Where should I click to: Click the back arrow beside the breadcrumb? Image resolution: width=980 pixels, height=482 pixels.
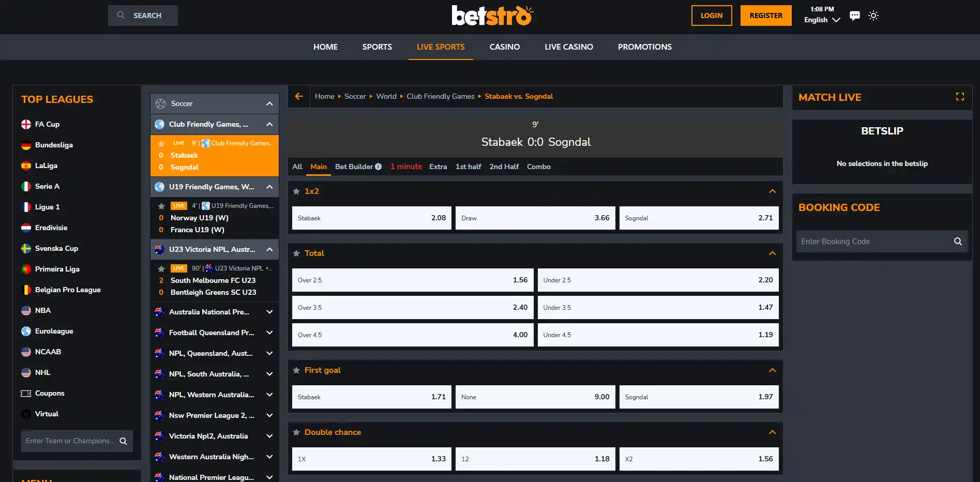[x=299, y=96]
